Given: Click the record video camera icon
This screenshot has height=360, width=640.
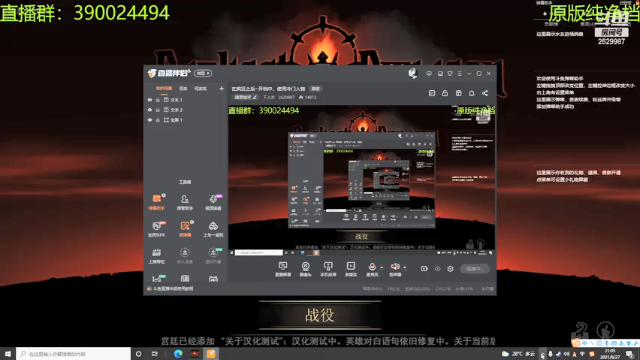Looking at the screenshot, I should pyautogui.click(x=424, y=269).
